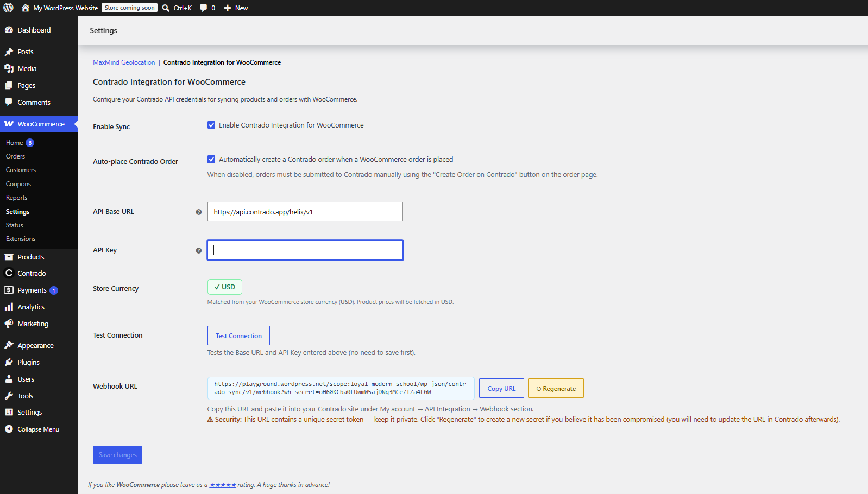
Task: Click the Webhook URL text box
Action: [x=341, y=388]
